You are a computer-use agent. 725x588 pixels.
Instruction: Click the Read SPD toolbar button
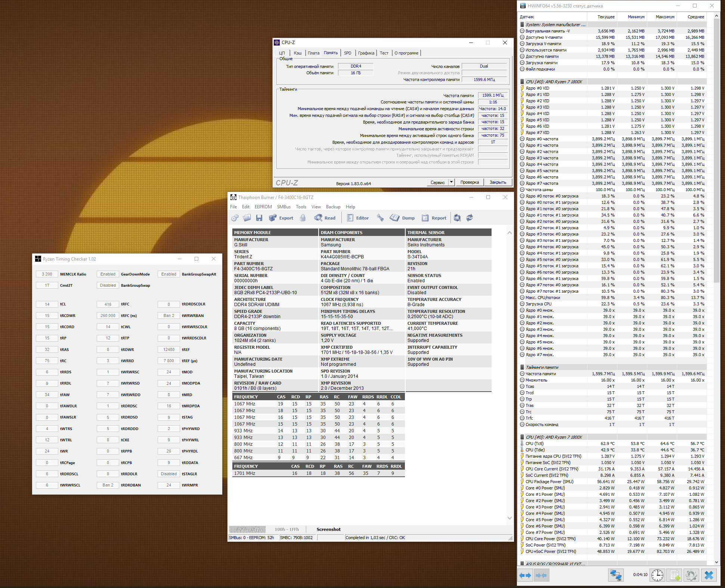pyautogui.click(x=325, y=218)
